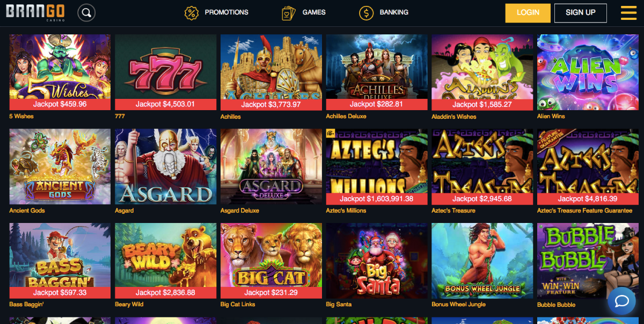Open the Games menu item
The image size is (644, 324).
[x=314, y=12]
